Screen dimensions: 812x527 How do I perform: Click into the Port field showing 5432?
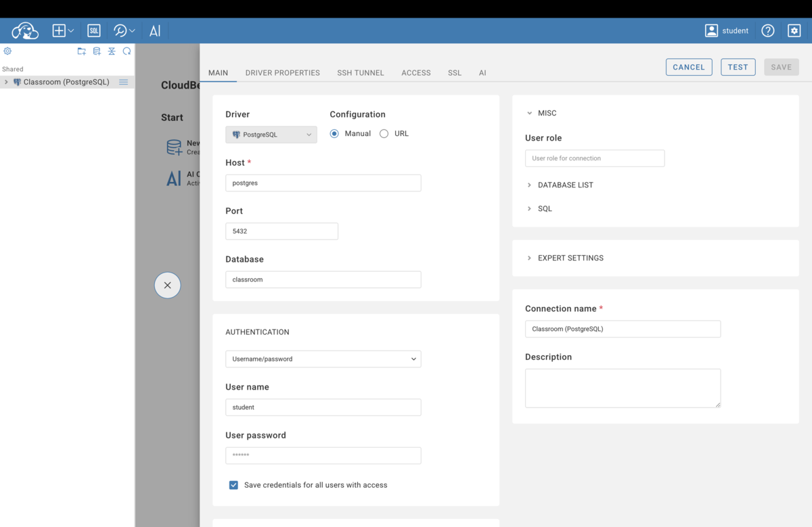281,231
